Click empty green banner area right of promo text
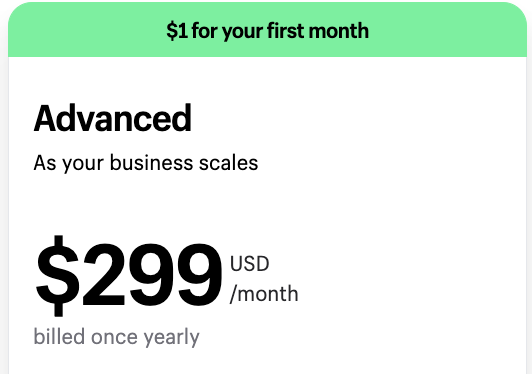532x374 pixels. [x=448, y=31]
